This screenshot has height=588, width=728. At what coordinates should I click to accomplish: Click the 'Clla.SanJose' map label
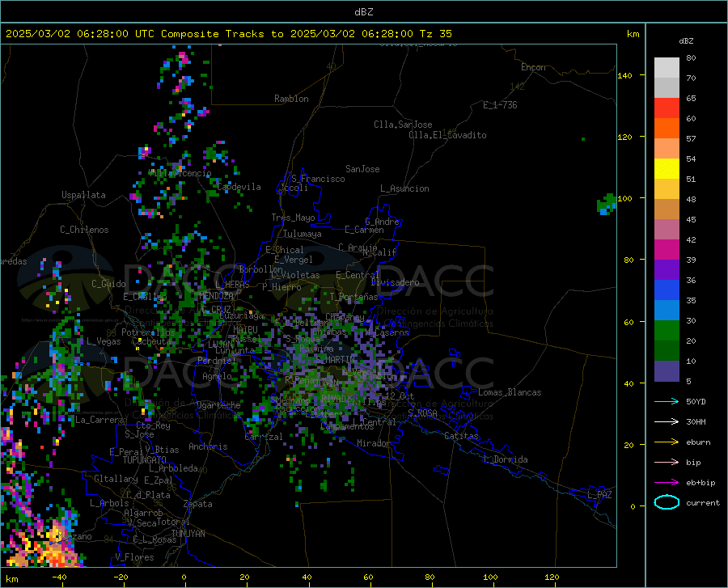click(x=403, y=125)
